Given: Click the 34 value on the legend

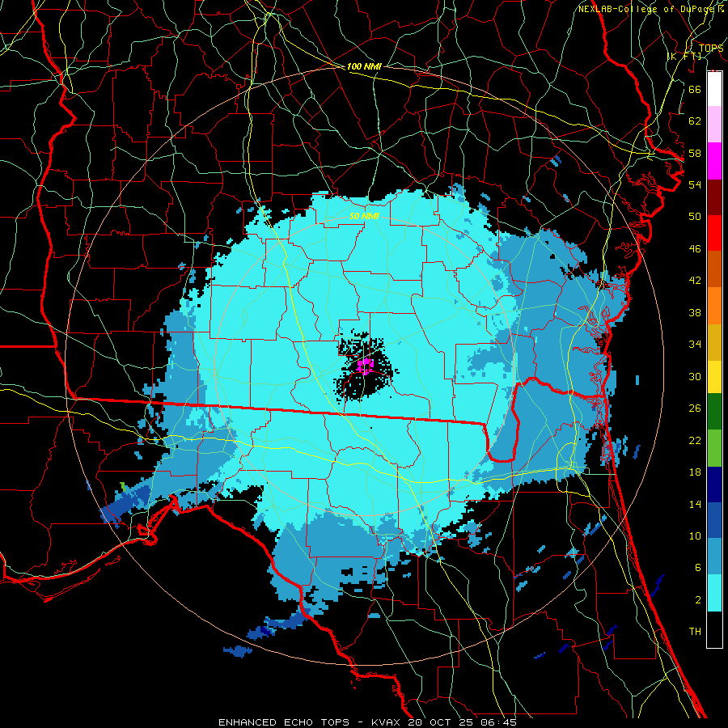Looking at the screenshot, I should (695, 344).
